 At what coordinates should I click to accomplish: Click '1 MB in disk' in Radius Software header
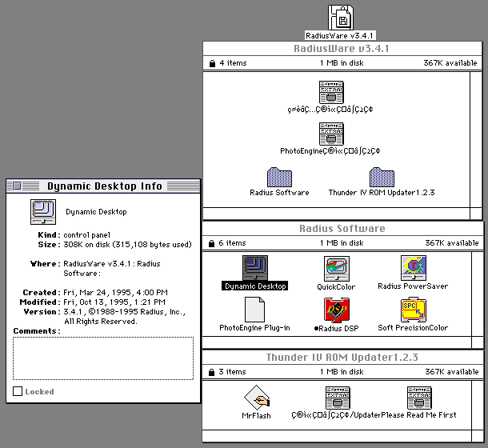click(x=342, y=243)
